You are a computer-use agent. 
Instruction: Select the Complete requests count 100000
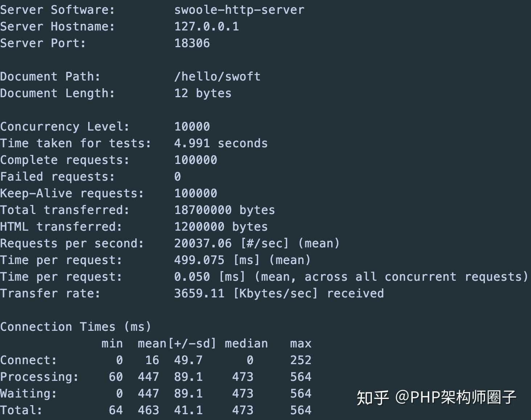pos(196,160)
